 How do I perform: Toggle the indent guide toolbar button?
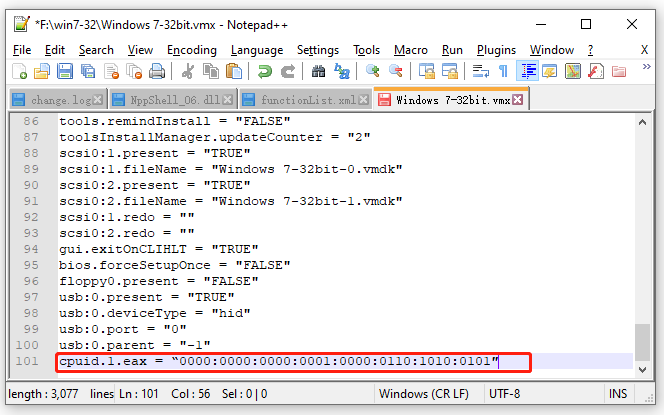pyautogui.click(x=527, y=71)
